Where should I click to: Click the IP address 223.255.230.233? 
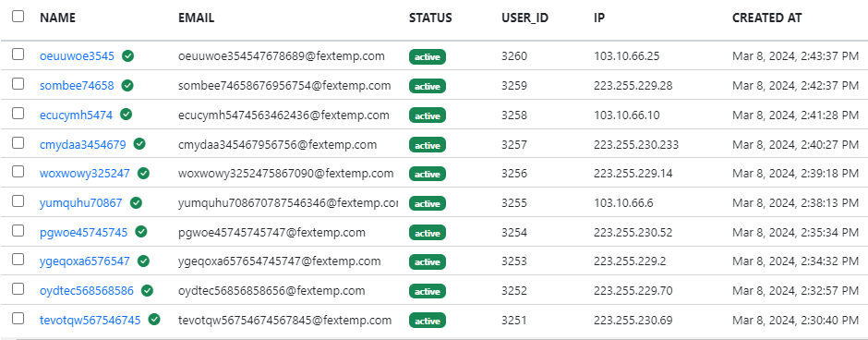click(x=636, y=144)
